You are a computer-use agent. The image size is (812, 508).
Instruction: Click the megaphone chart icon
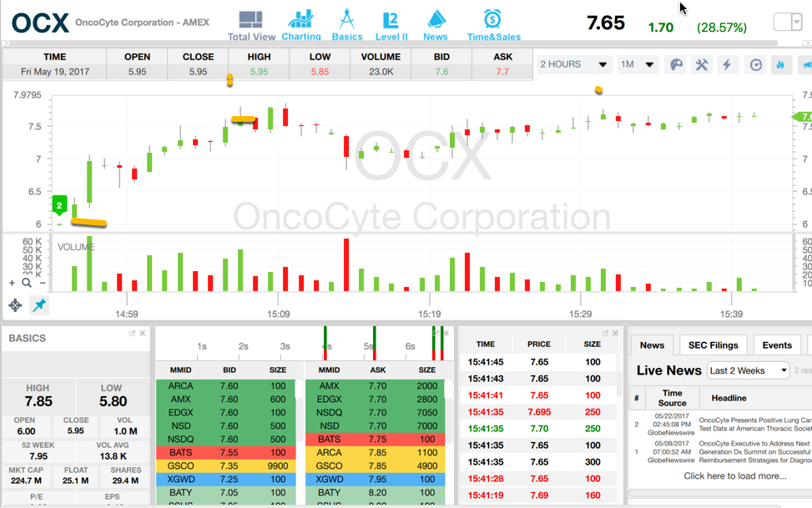pyautogui.click(x=807, y=65)
